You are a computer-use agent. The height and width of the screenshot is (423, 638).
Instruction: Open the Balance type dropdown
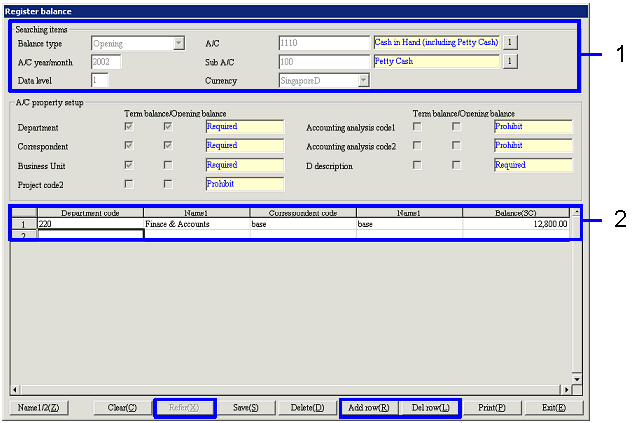click(179, 43)
